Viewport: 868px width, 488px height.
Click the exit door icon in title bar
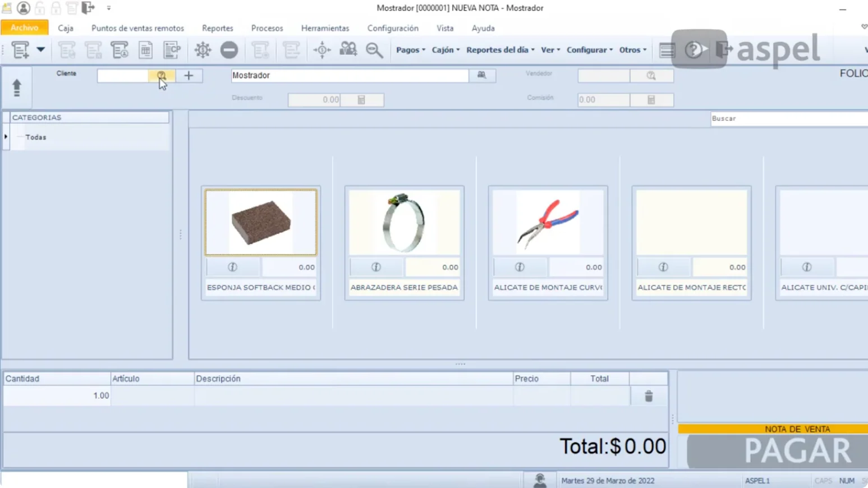click(x=88, y=8)
